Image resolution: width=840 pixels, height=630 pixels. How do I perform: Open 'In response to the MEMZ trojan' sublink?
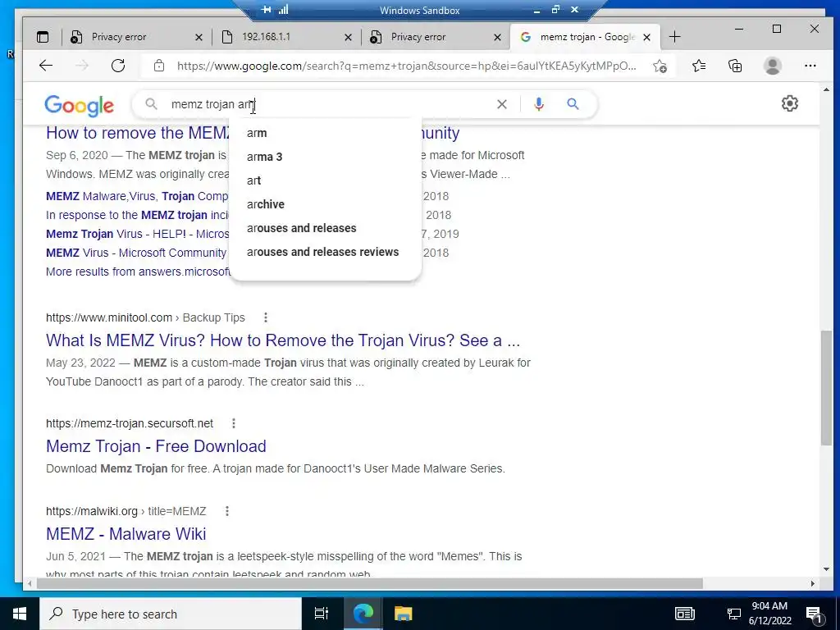click(138, 216)
